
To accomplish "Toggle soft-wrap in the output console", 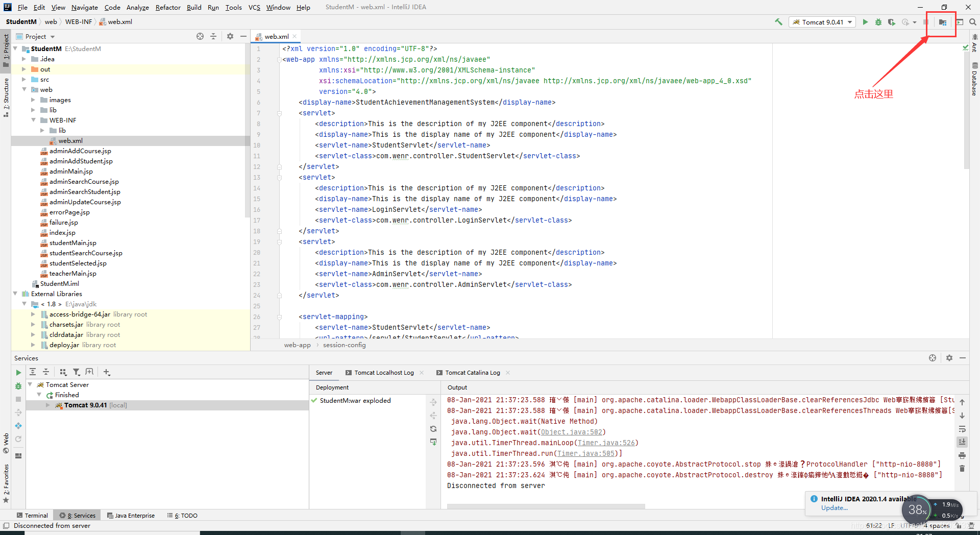I will click(x=962, y=429).
